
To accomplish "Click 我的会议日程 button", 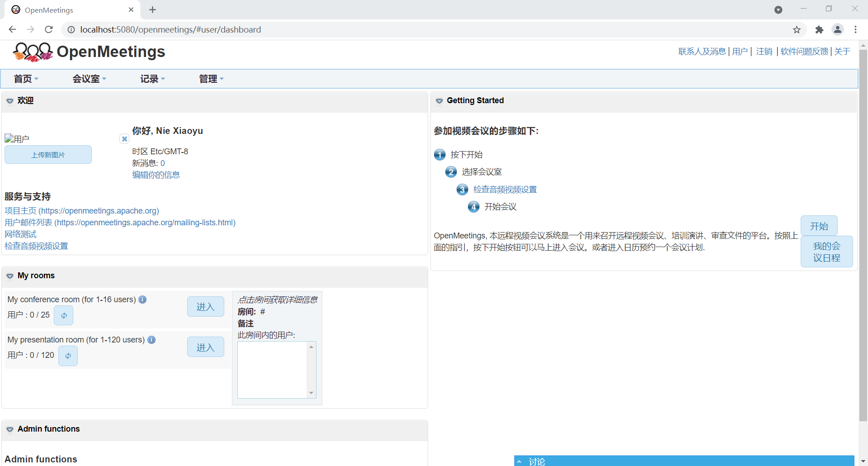I will point(826,252).
